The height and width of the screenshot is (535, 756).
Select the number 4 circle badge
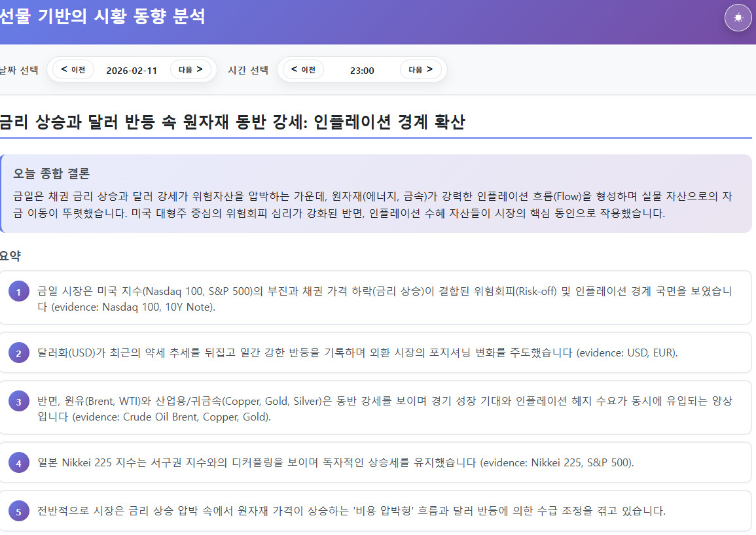[18, 463]
